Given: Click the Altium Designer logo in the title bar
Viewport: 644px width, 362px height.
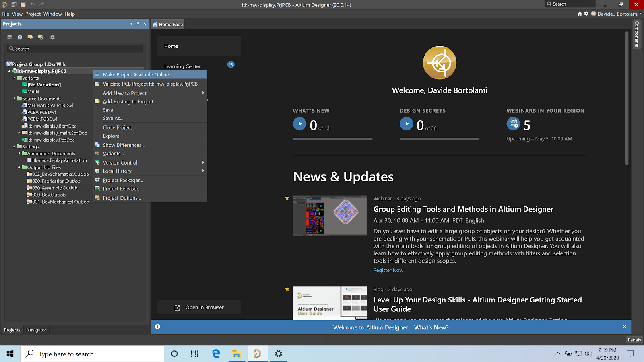Looking at the screenshot, I should 4,4.
